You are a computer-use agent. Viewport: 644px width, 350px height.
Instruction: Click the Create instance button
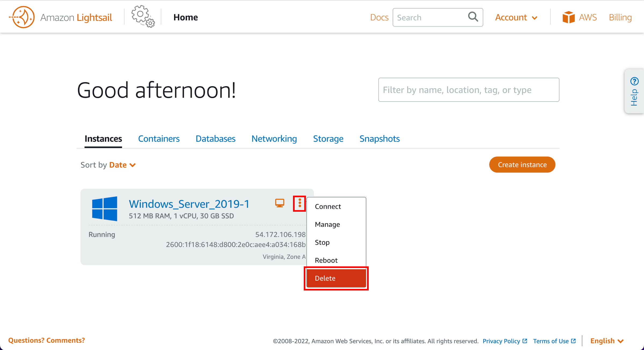pos(522,165)
